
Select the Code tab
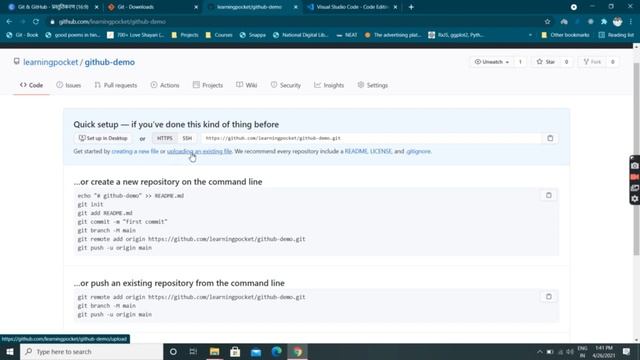coord(31,85)
